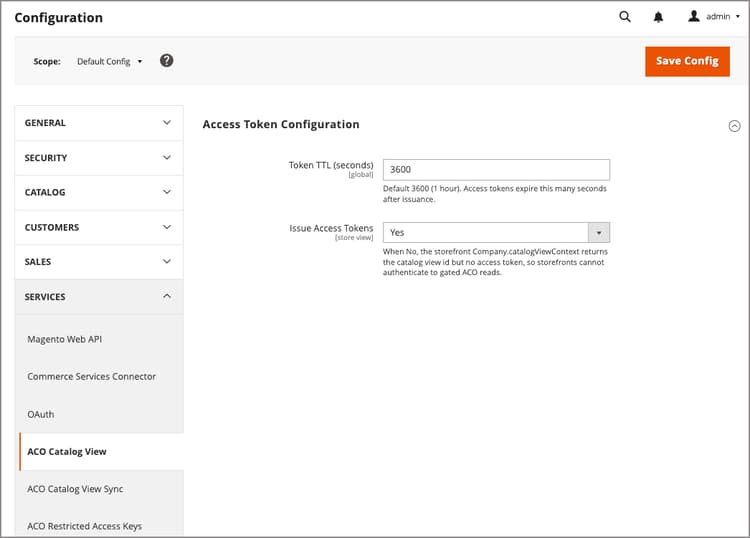
Task: Open ACO Restricted Access Keys settings
Action: click(x=84, y=526)
